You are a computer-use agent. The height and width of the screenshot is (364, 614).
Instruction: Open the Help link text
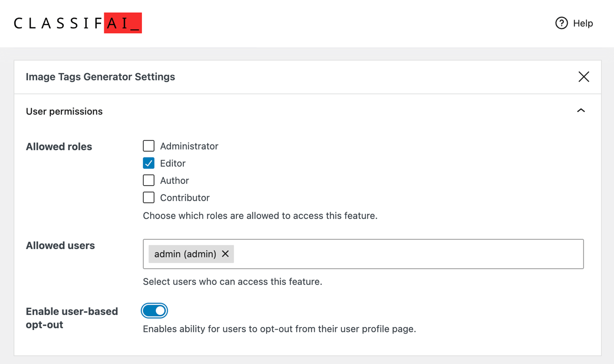[x=583, y=23]
